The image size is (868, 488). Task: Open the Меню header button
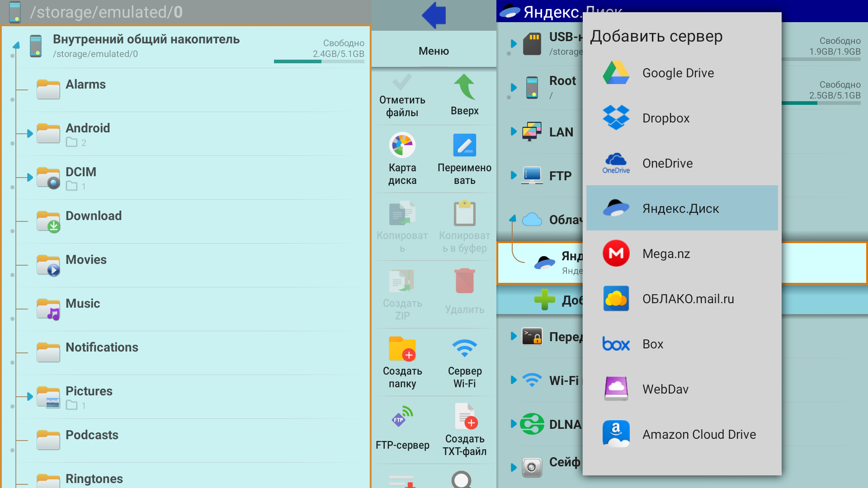tap(434, 51)
